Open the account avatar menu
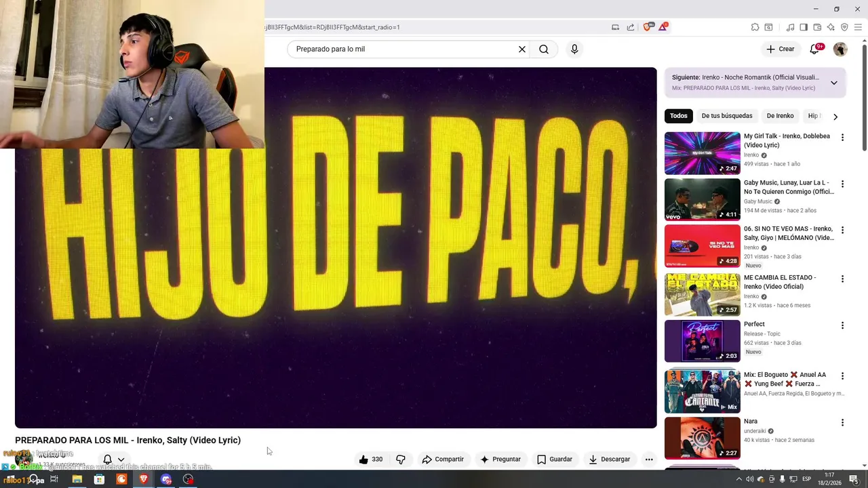This screenshot has height=488, width=868. pos(840,49)
